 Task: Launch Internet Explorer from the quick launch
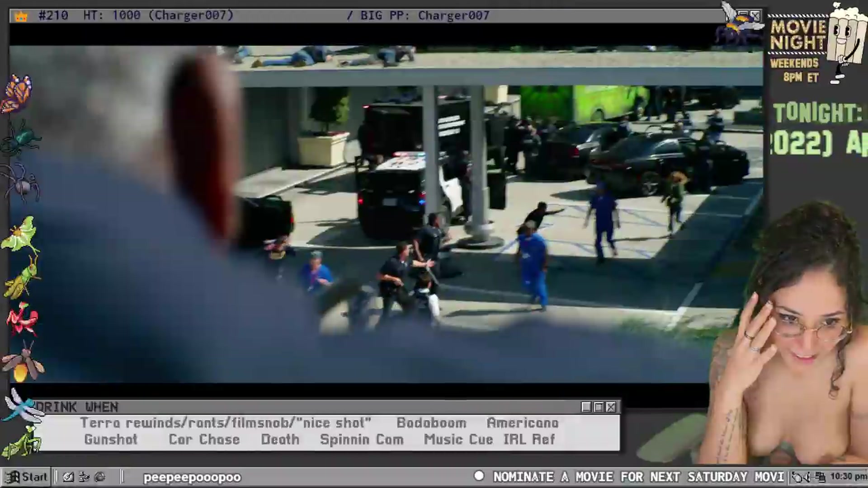click(100, 477)
